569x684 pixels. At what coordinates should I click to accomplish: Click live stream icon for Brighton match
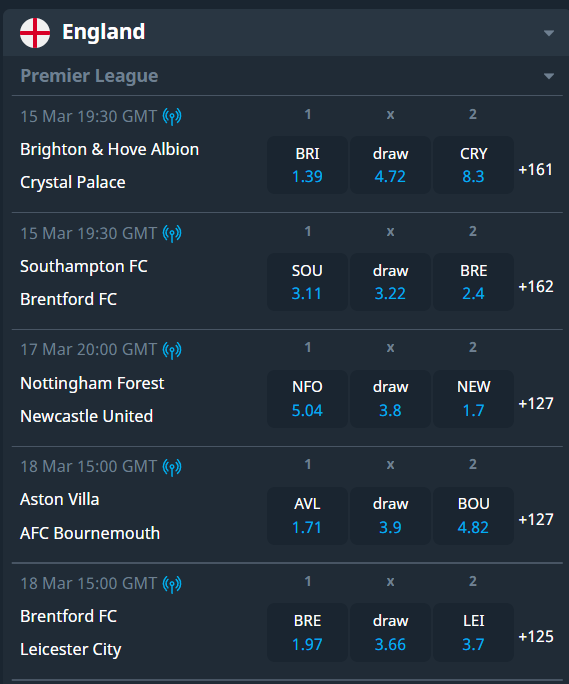coord(172,116)
